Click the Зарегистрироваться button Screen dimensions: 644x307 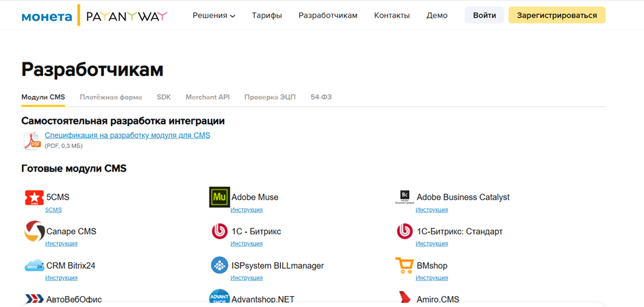pos(557,15)
